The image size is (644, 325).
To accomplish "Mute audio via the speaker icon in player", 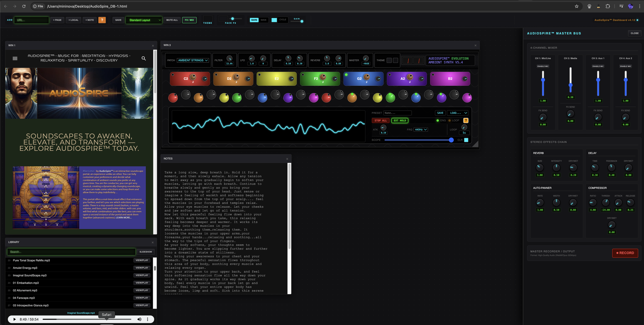I will tap(139, 319).
